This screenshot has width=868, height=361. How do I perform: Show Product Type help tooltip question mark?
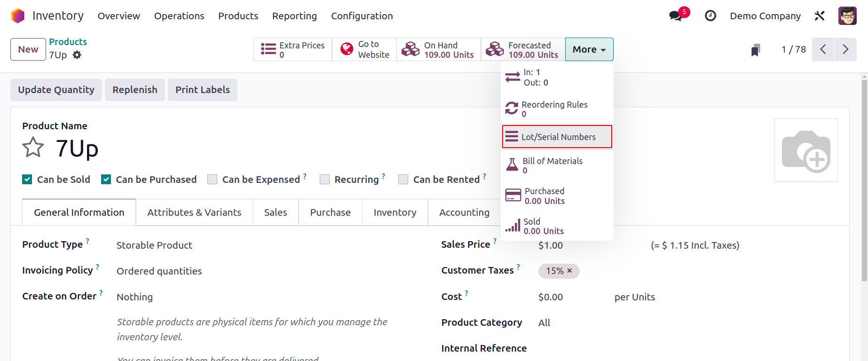(87, 241)
